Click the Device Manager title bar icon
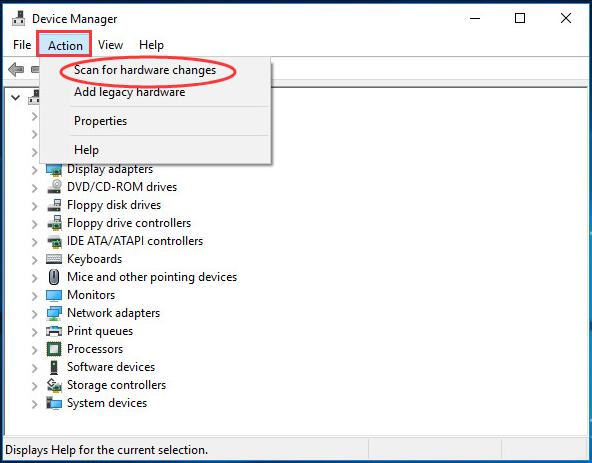This screenshot has height=463, width=592. coord(18,18)
